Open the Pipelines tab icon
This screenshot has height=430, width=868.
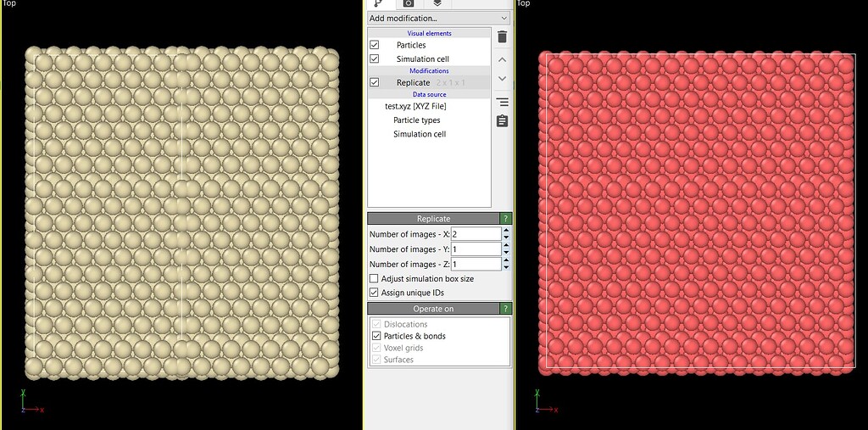pyautogui.click(x=379, y=3)
